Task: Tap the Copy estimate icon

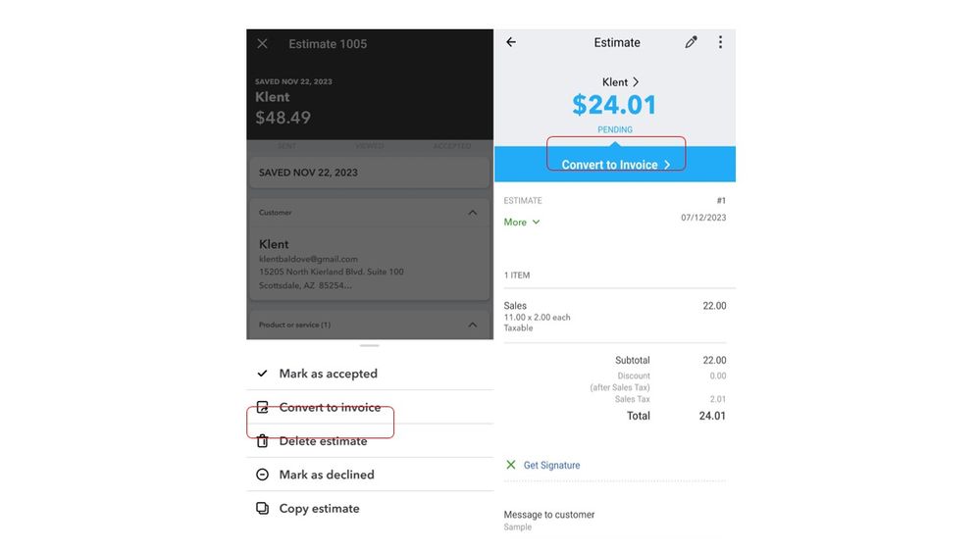Action: [x=262, y=509]
